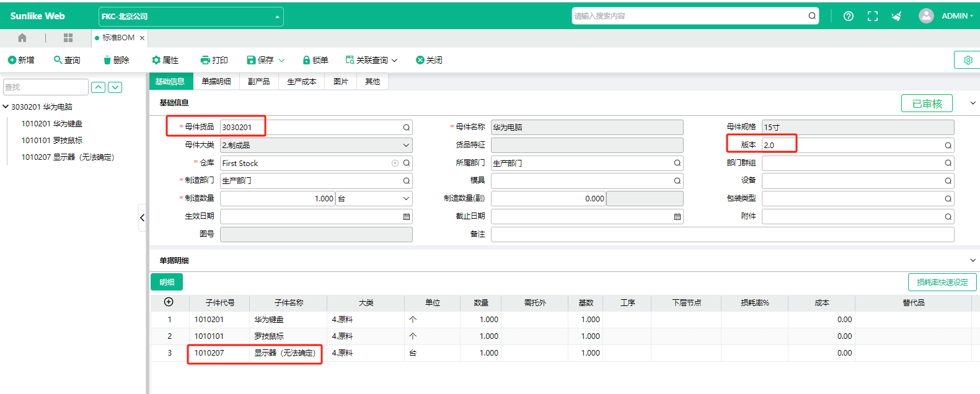This screenshot has height=394, width=980.
Task: Click the find previous up arrow
Action: coord(98,87)
